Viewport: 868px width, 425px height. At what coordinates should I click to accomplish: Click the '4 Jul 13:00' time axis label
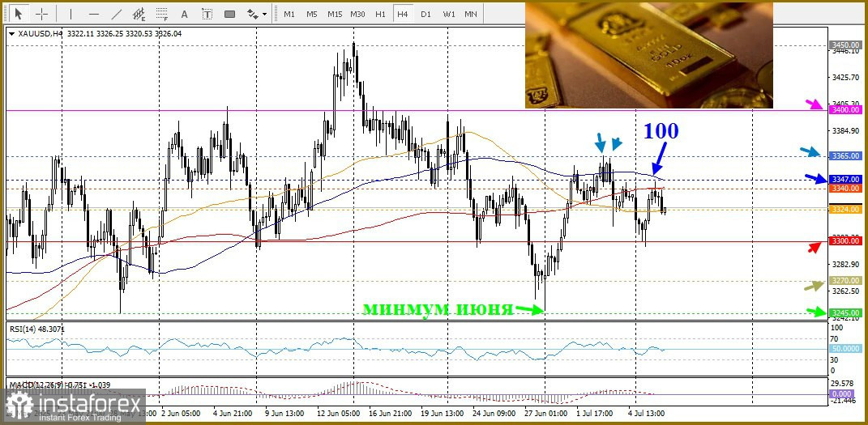(647, 414)
